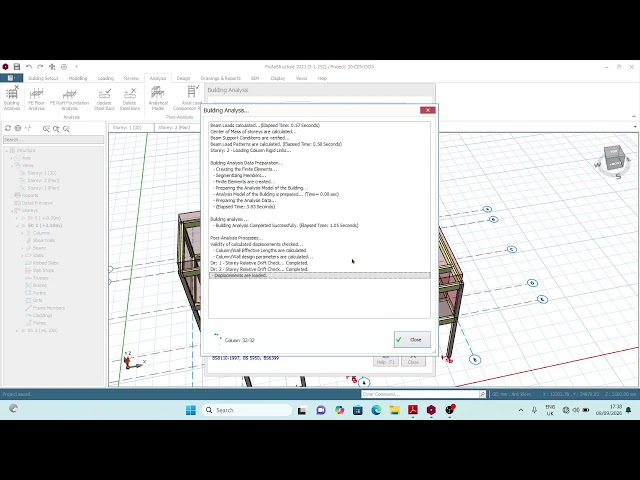Switch to the Modelling ribbon tab
This screenshot has height=480, width=640.
[78, 78]
